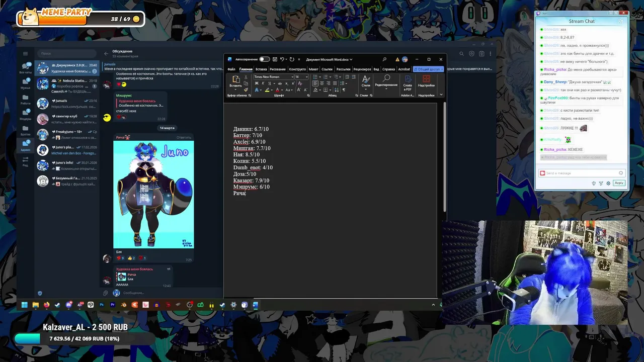Select center alignment icon
Image resolution: width=644 pixels, height=362 pixels.
pyautogui.click(x=322, y=83)
